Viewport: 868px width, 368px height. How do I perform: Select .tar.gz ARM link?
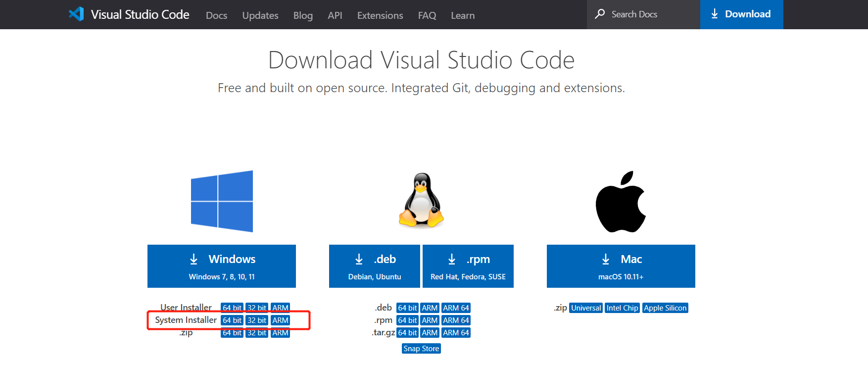(430, 333)
